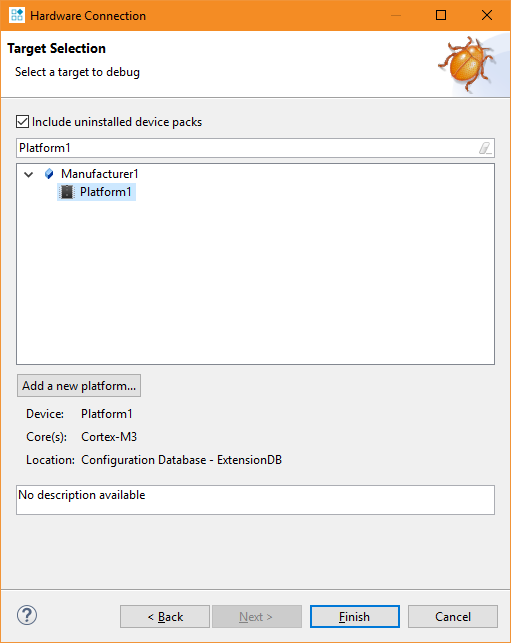Click the Manufacturer1 blue cube icon
Viewport: 511px width, 643px height.
tap(49, 174)
